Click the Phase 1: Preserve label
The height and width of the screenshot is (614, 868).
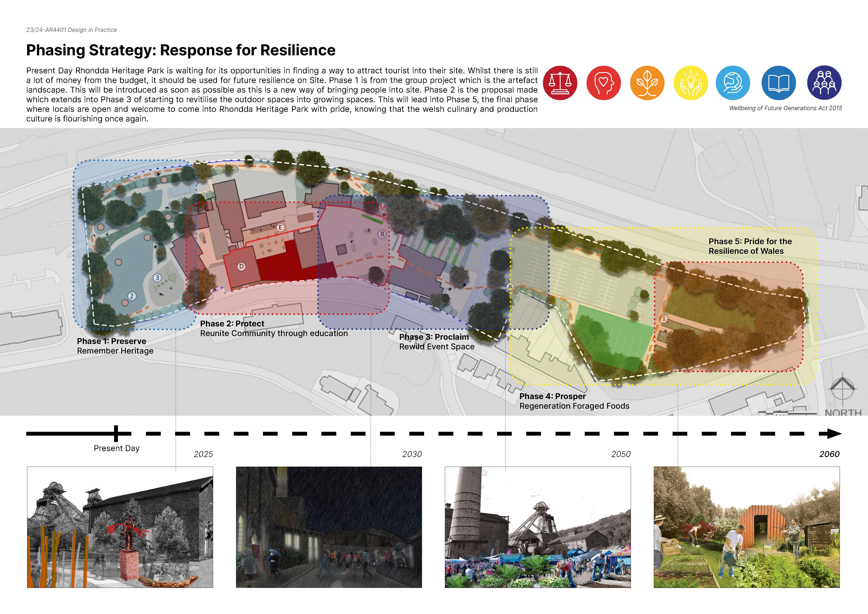[x=111, y=341]
